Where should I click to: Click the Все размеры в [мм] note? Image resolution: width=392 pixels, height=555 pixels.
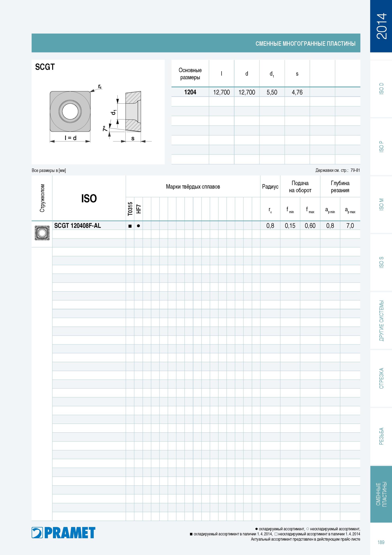click(49, 170)
